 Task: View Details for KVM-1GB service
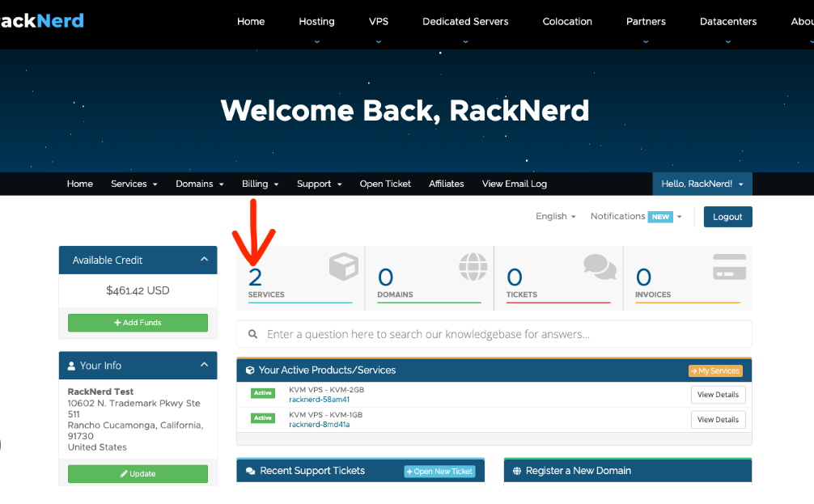pyautogui.click(x=718, y=419)
